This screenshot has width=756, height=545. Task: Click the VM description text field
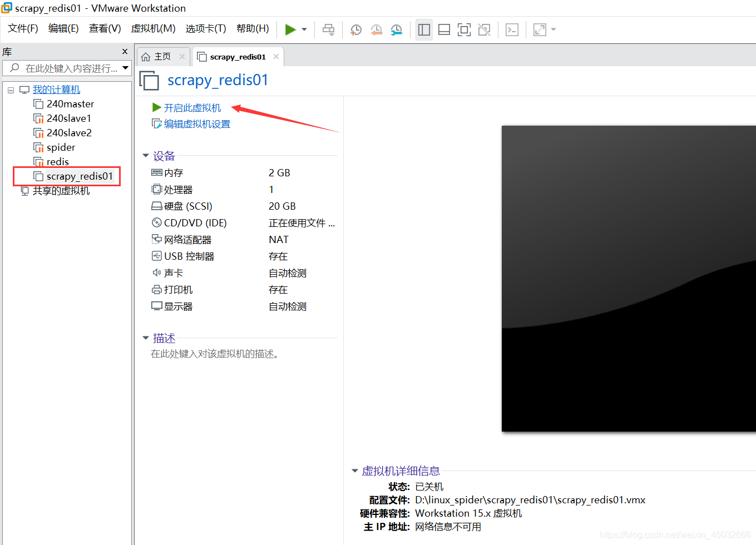215,354
